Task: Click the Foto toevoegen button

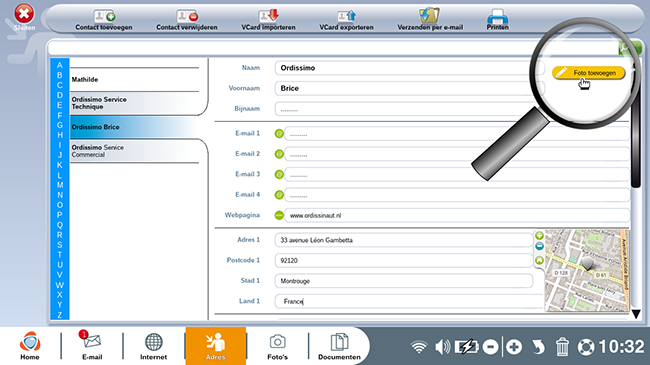Action: (x=588, y=73)
